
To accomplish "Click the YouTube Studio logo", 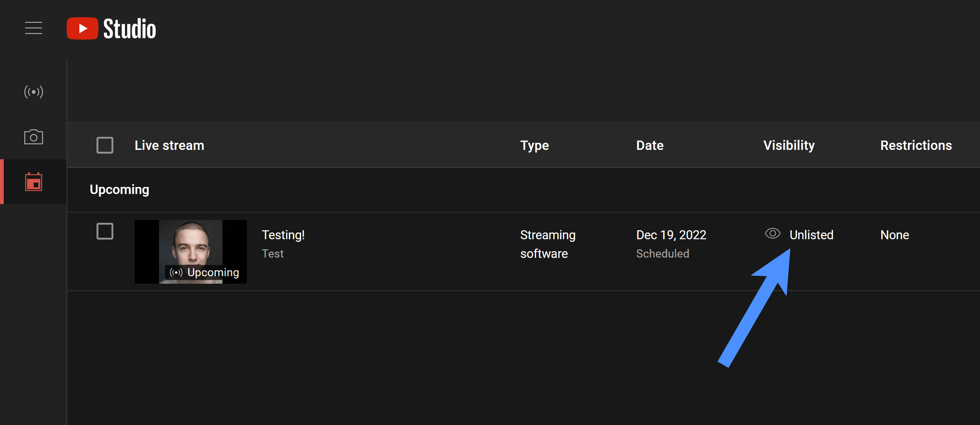I will [111, 28].
